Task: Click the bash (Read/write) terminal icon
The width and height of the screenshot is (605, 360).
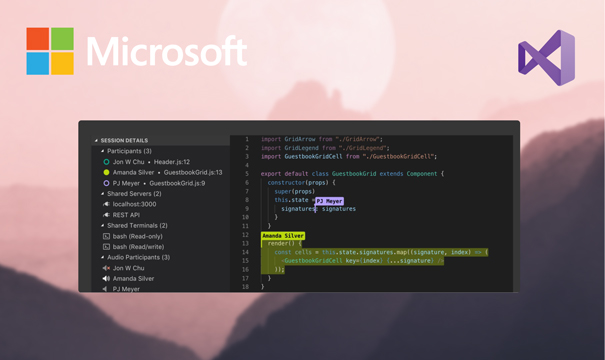Action: [106, 247]
